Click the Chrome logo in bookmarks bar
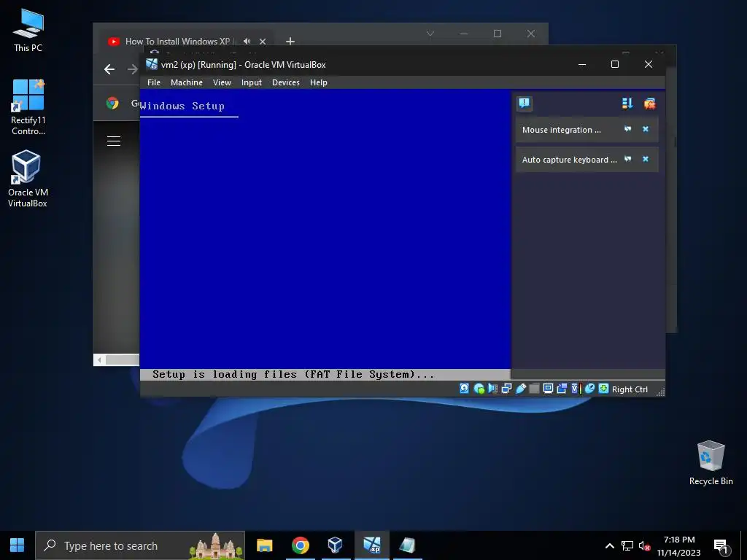The height and width of the screenshot is (560, 747). (112, 103)
